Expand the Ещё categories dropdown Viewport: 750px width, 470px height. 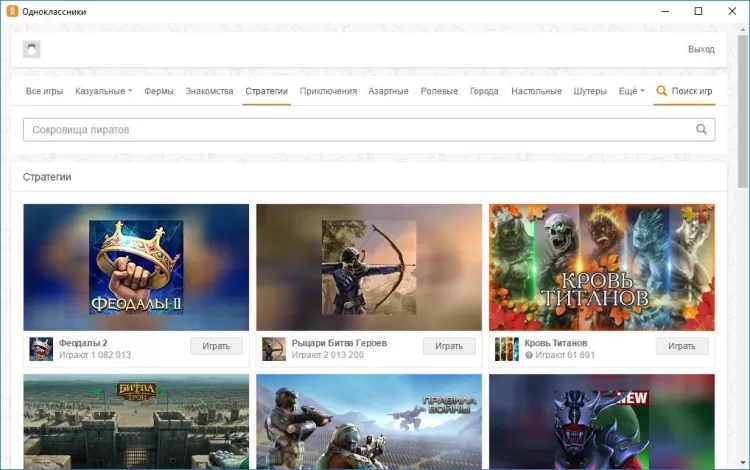[x=631, y=91]
